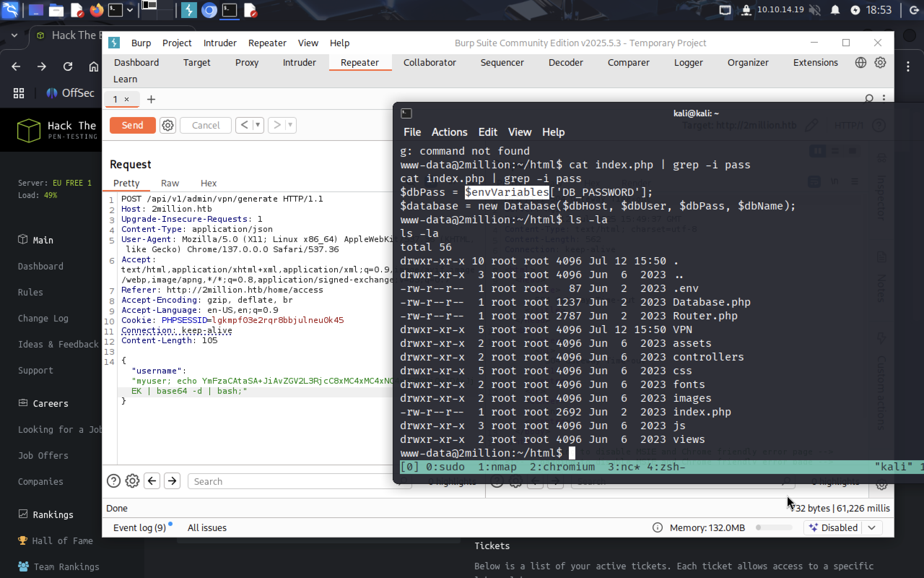Open the Edit menu in the Kali terminal

pyautogui.click(x=488, y=132)
